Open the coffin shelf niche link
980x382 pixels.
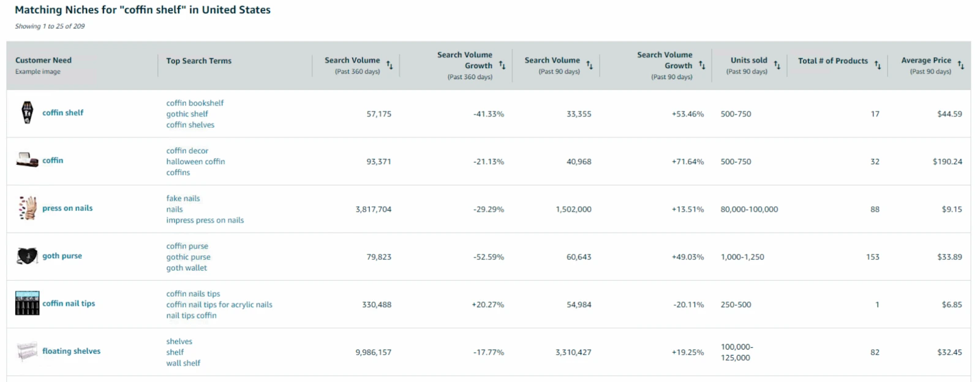[62, 113]
